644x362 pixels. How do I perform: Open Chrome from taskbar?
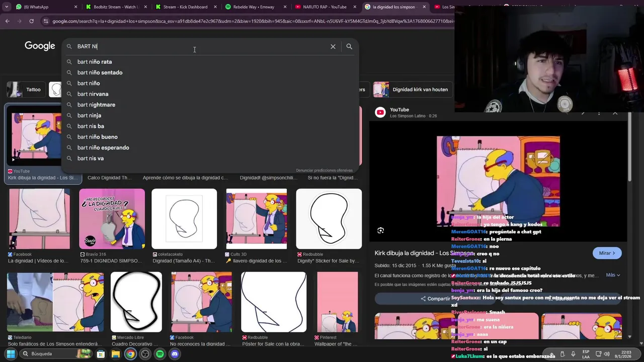click(130, 354)
